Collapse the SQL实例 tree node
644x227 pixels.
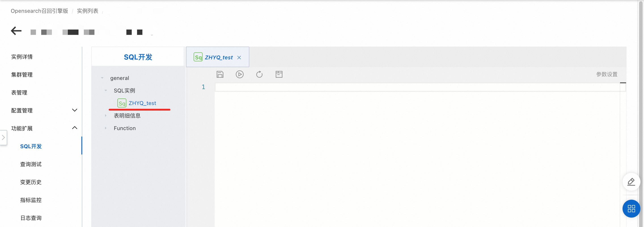(x=106, y=91)
